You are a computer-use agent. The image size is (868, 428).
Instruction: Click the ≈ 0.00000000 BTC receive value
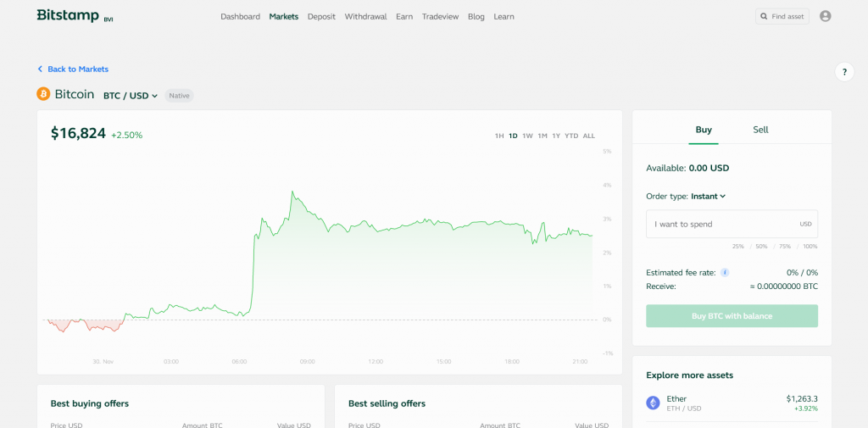click(784, 286)
